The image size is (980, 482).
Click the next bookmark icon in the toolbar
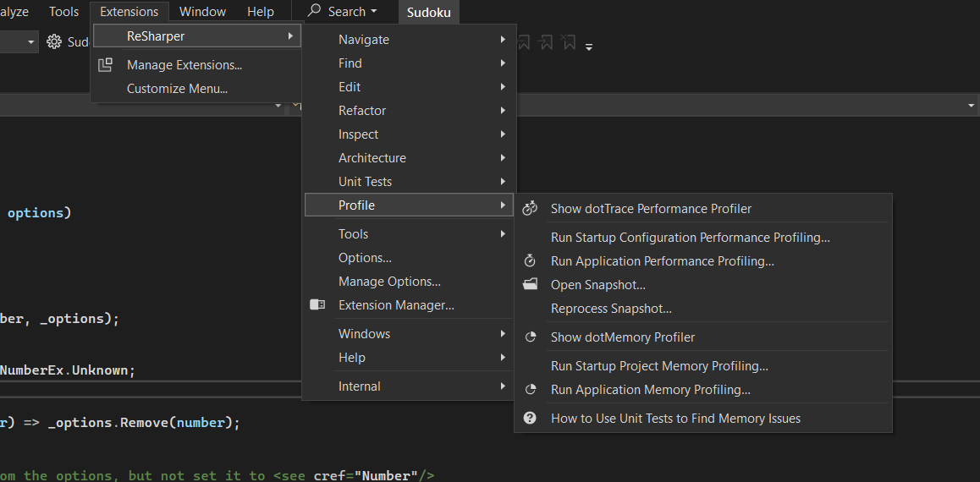(x=546, y=41)
